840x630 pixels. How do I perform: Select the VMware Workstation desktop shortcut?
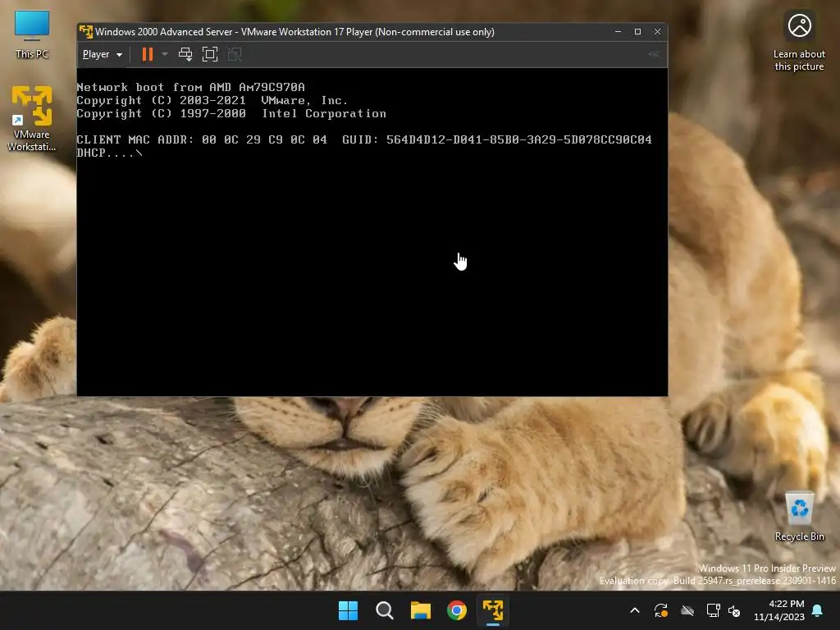pos(32,118)
